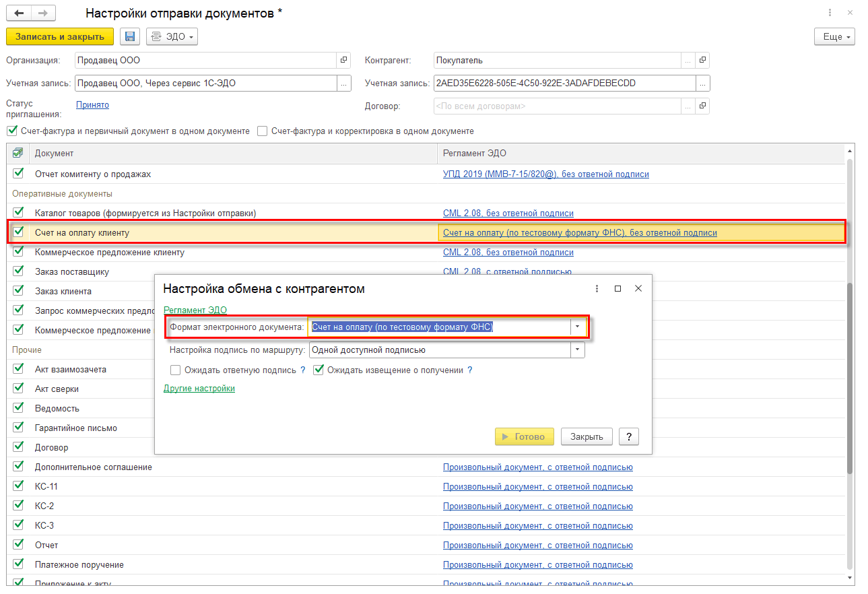Enable Ожидать ответную подпись checkbox
Viewport: 868px width, 594px height.
176,370
